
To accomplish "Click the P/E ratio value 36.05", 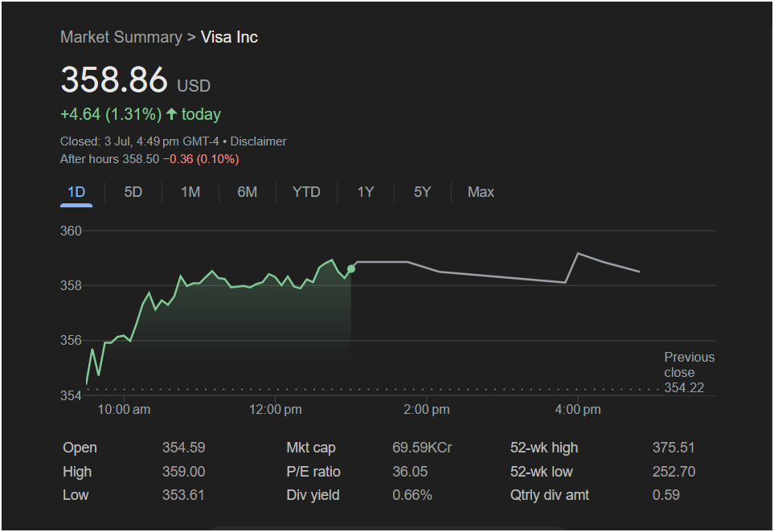I will click(410, 472).
